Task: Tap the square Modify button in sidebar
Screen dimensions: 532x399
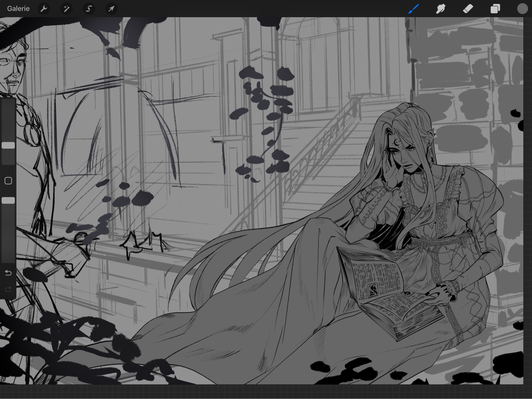Action: pos(8,181)
